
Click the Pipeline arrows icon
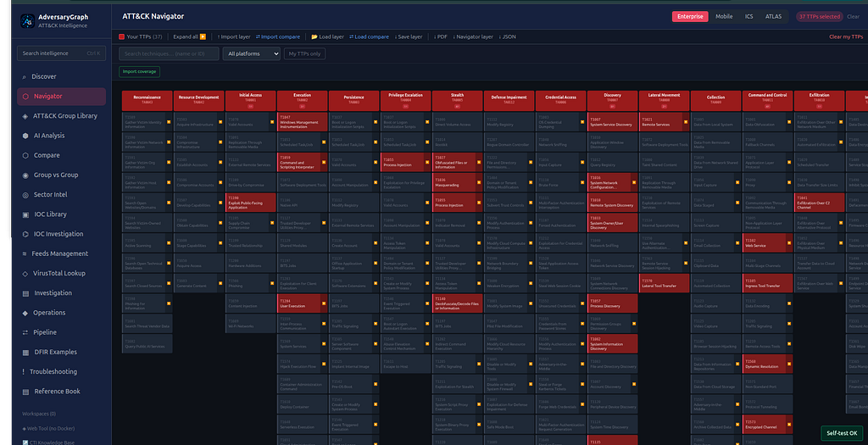25,332
